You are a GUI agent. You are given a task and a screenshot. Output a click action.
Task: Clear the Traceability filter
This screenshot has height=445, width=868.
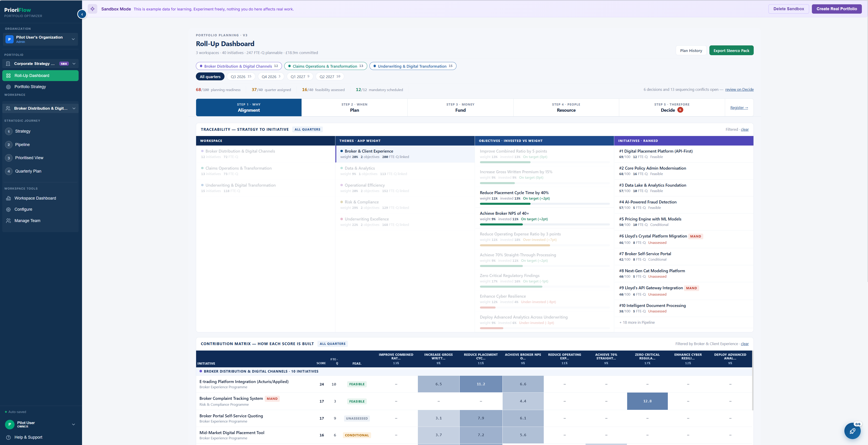[x=745, y=130]
